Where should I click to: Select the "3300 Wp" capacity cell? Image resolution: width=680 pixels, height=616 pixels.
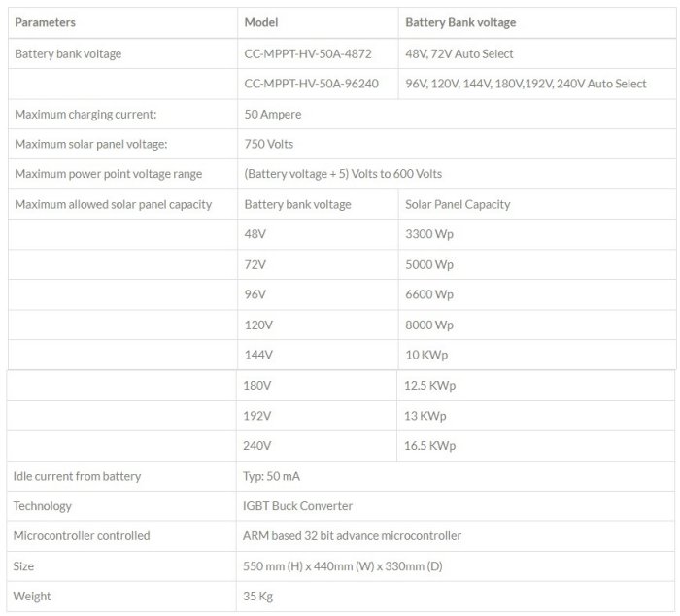tap(429, 234)
